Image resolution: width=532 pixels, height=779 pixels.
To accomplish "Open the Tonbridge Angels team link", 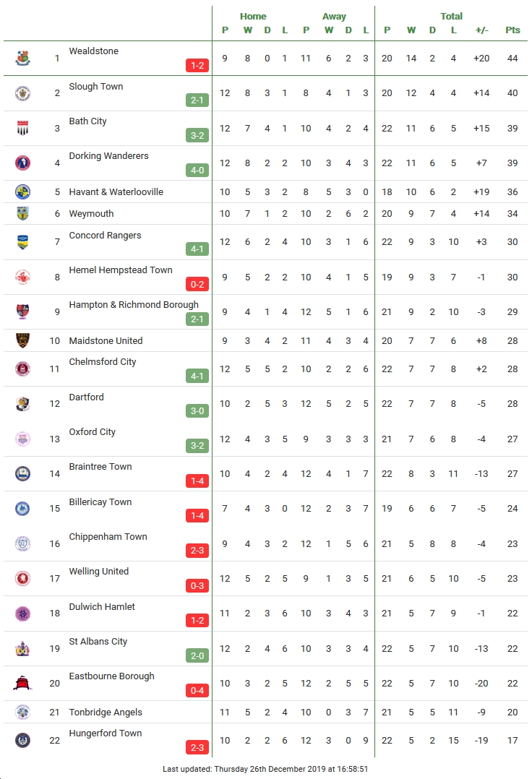I will (x=106, y=713).
